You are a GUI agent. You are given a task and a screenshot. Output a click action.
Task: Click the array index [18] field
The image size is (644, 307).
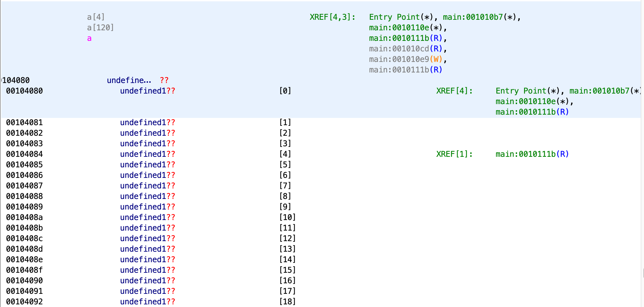[287, 302]
